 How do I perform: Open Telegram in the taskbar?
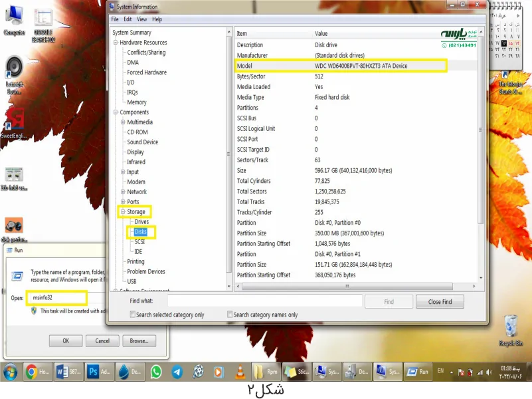(x=177, y=372)
